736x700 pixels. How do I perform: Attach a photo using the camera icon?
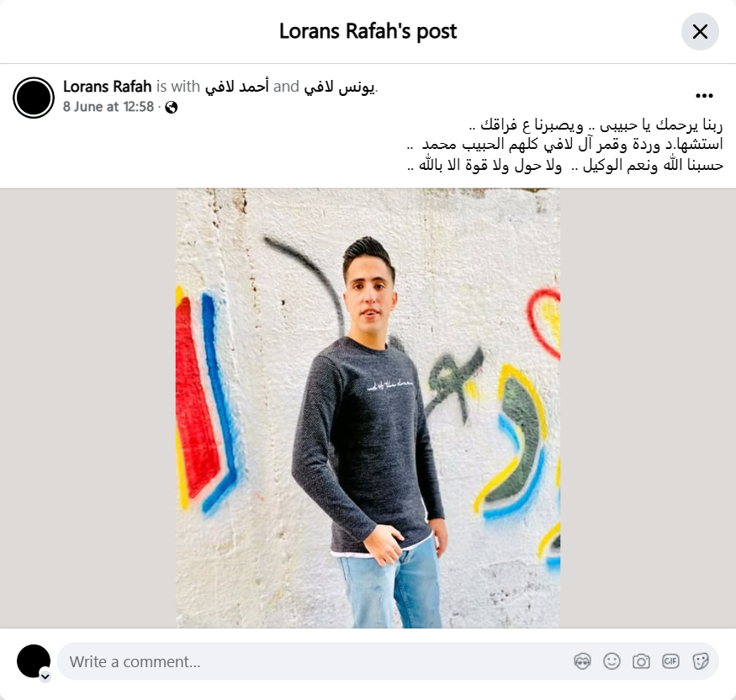coord(641,661)
